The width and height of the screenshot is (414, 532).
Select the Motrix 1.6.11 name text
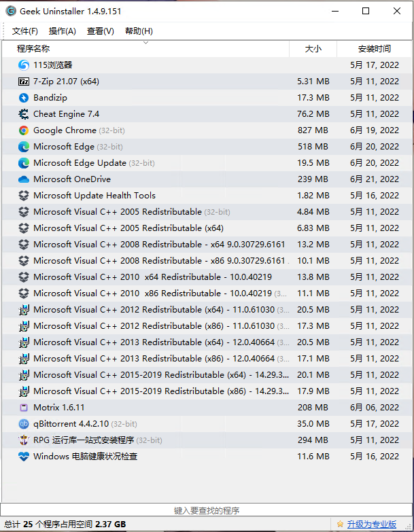pos(58,408)
